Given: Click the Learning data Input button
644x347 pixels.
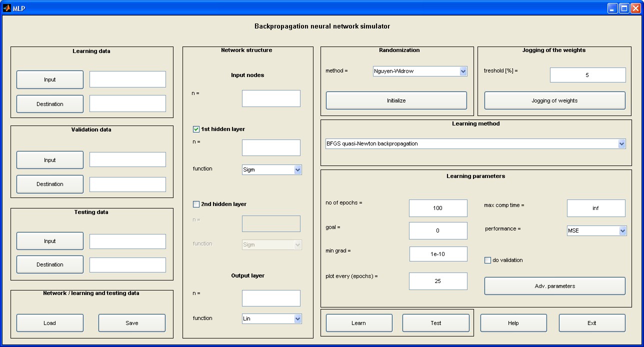Looking at the screenshot, I should 50,79.
